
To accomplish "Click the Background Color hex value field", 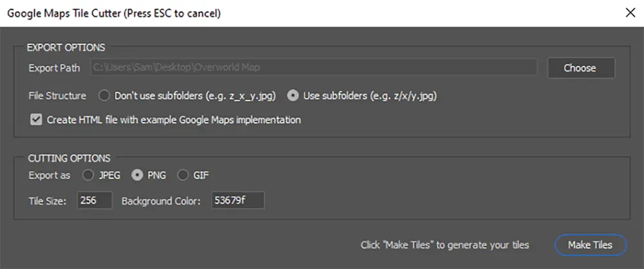I will [x=238, y=200].
